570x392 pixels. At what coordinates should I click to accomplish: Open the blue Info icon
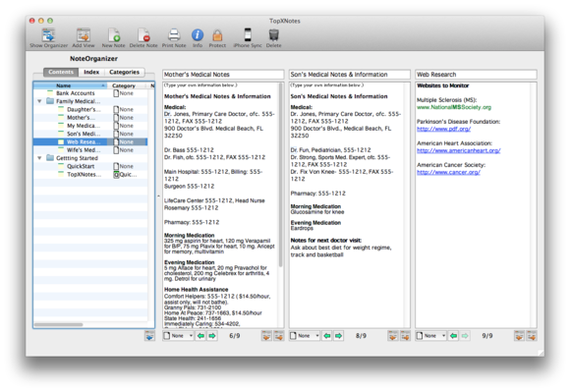point(198,35)
